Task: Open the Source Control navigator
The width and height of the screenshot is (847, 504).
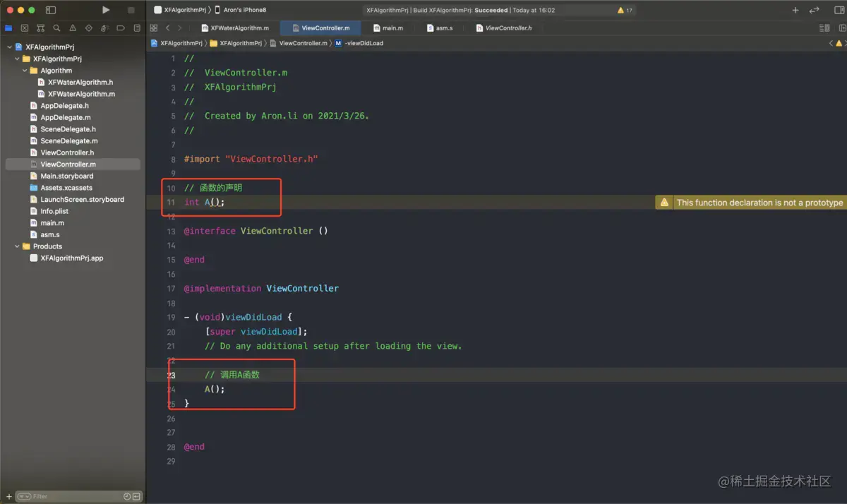Action: pyautogui.click(x=25, y=28)
